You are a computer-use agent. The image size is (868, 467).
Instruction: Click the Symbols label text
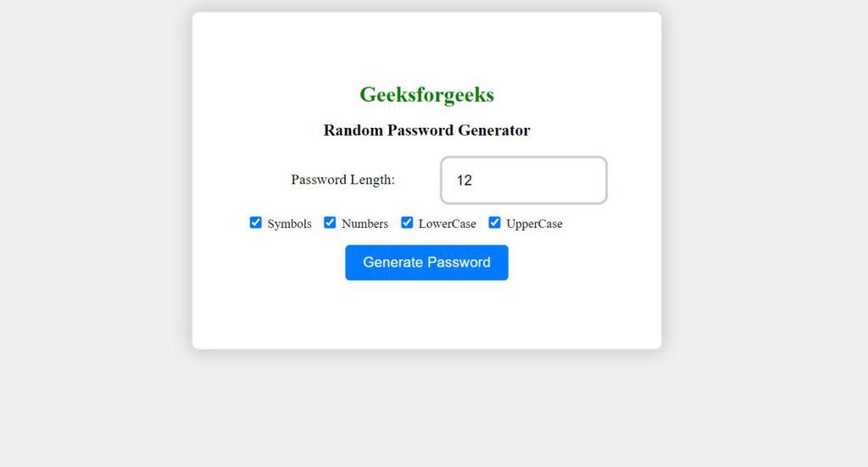(x=290, y=224)
